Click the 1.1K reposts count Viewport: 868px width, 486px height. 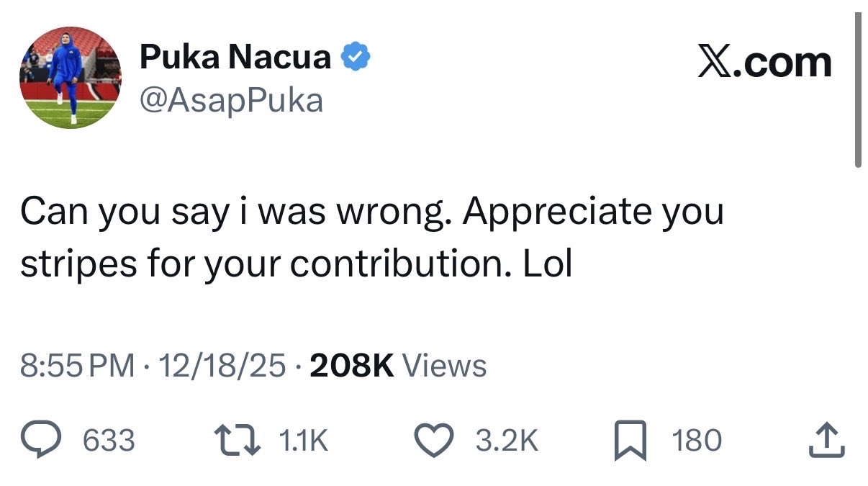[x=302, y=441]
